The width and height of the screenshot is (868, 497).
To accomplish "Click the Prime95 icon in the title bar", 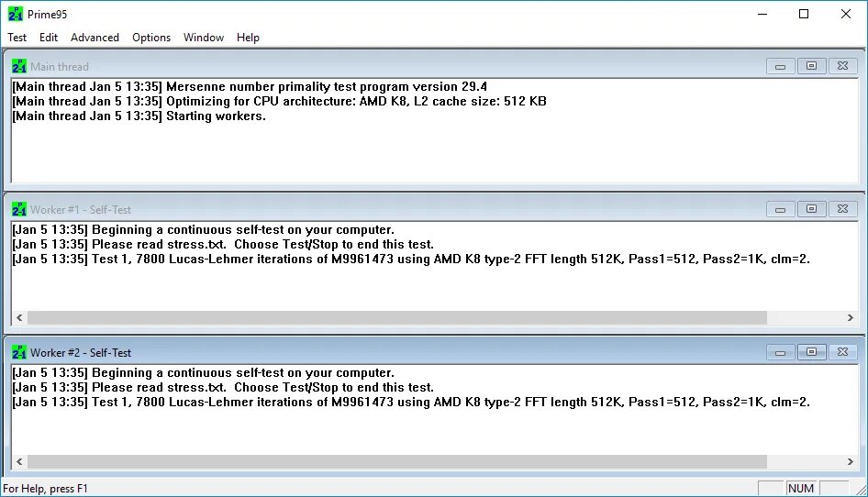I will pyautogui.click(x=16, y=14).
